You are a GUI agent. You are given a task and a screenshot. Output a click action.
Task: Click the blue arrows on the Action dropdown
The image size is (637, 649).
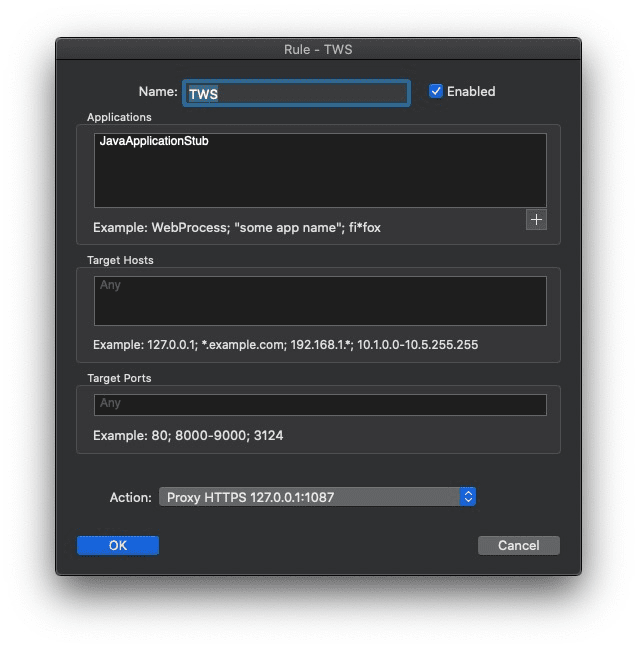point(467,497)
